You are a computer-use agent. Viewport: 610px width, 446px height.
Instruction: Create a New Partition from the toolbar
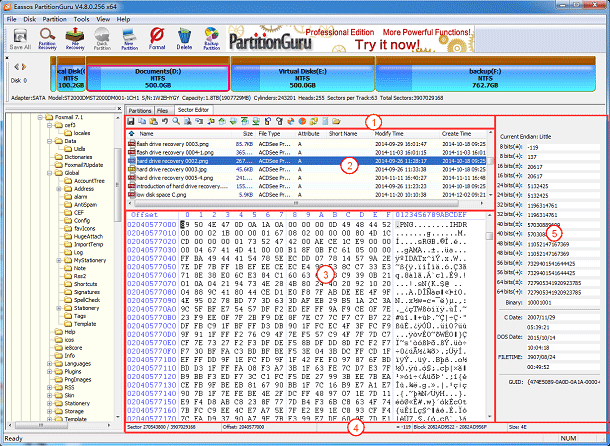pos(130,39)
